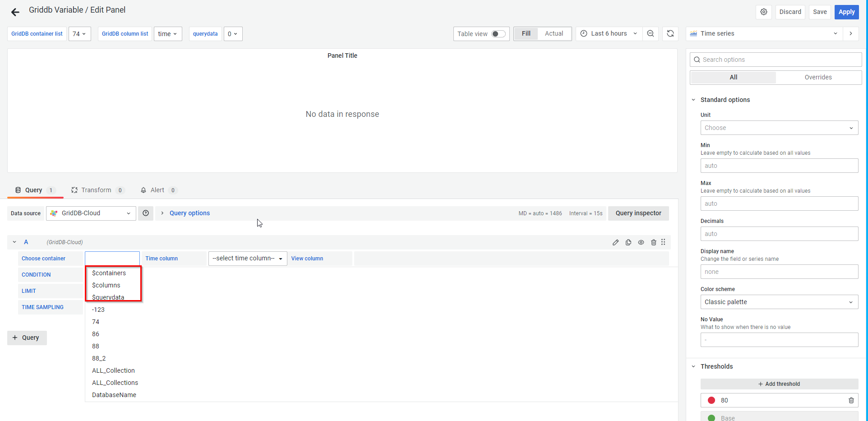Open the Unit dropdown
Screen dimensions: 868x421
779,128
